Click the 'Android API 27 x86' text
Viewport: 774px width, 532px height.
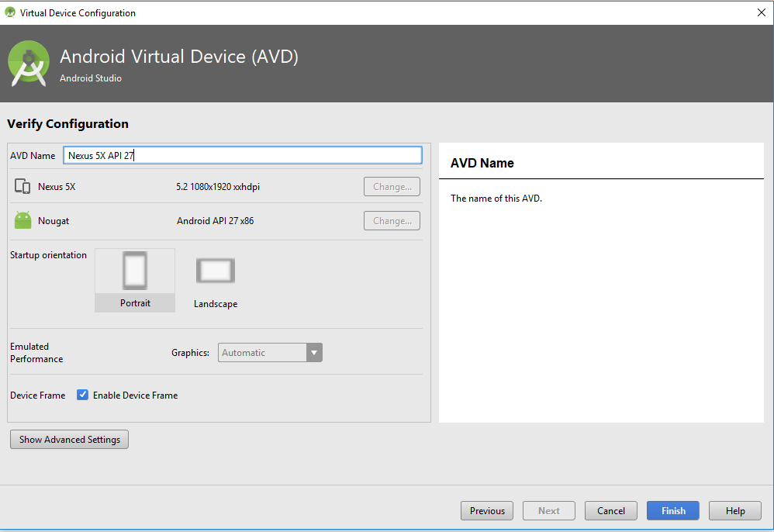(216, 220)
